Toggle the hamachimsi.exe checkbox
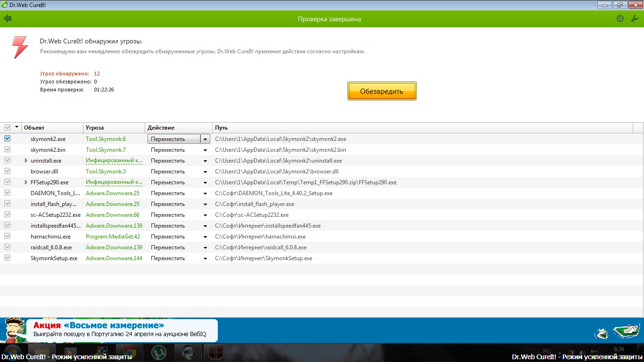 point(7,236)
